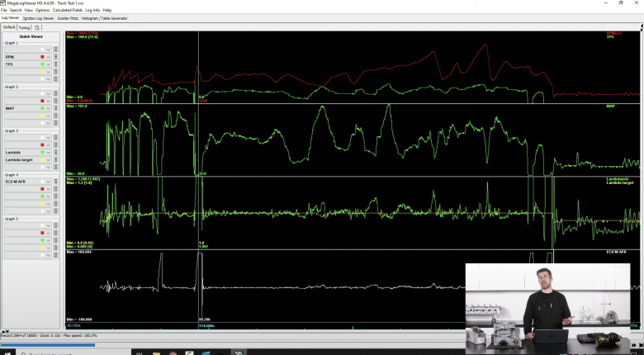Click the yellow swatch for Lambda target
Viewport: 644px width, 355px height.
[x=42, y=160]
